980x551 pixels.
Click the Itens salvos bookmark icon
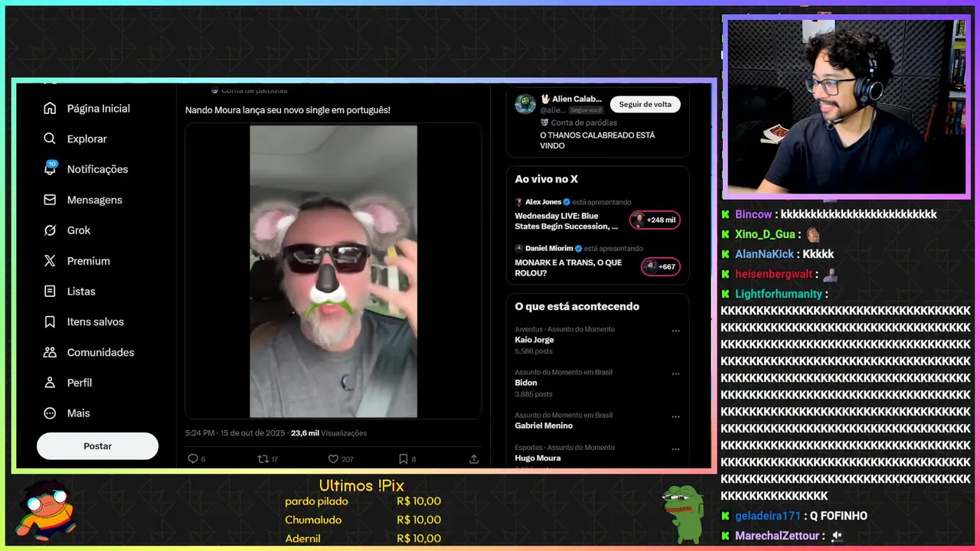[50, 322]
